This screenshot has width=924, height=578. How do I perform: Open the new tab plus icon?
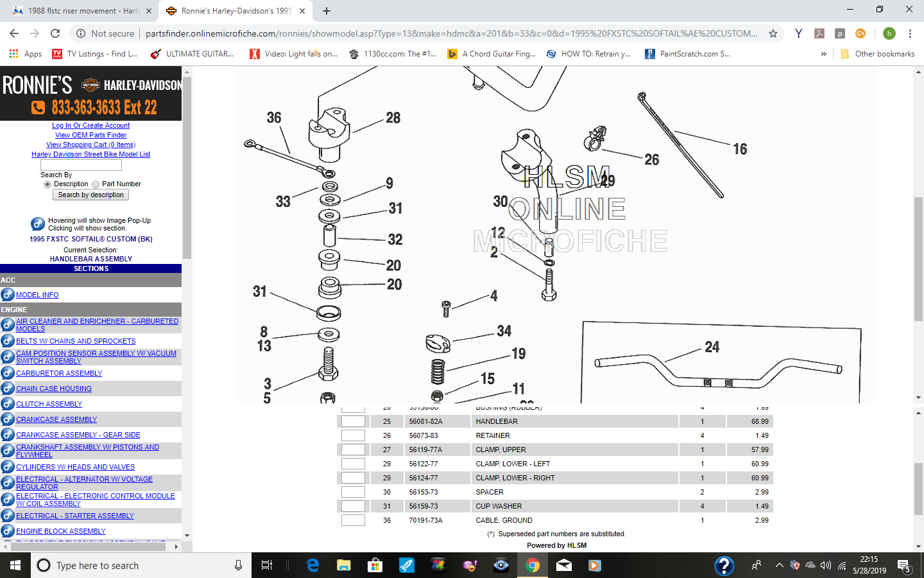click(327, 11)
